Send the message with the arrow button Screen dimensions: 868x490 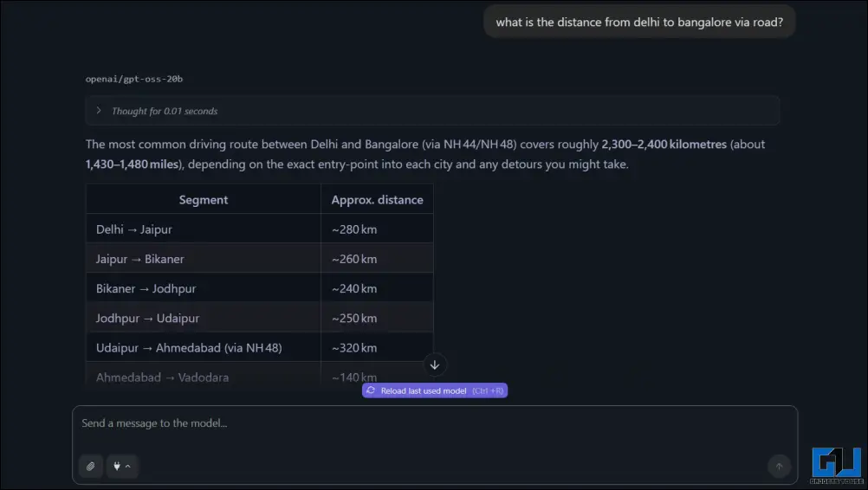point(778,467)
